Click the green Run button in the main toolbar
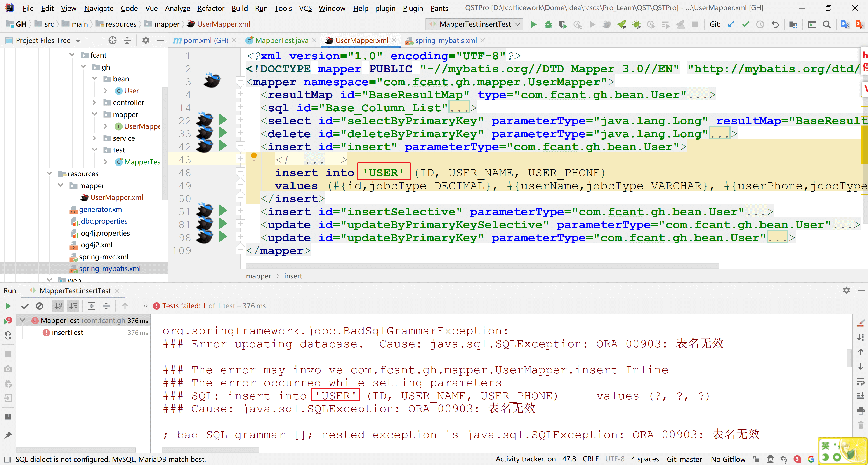Viewport: 868px width, 465px height. (x=533, y=24)
